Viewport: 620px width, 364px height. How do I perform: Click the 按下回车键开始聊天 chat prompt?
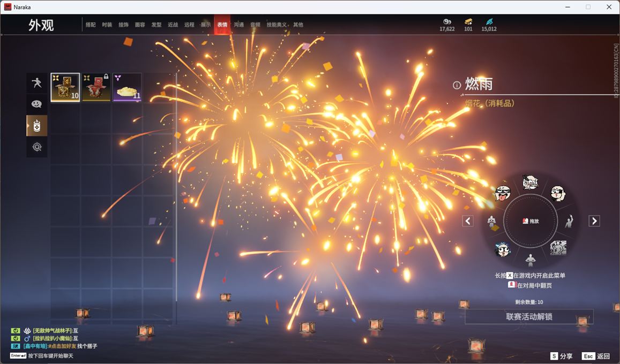pos(50,356)
